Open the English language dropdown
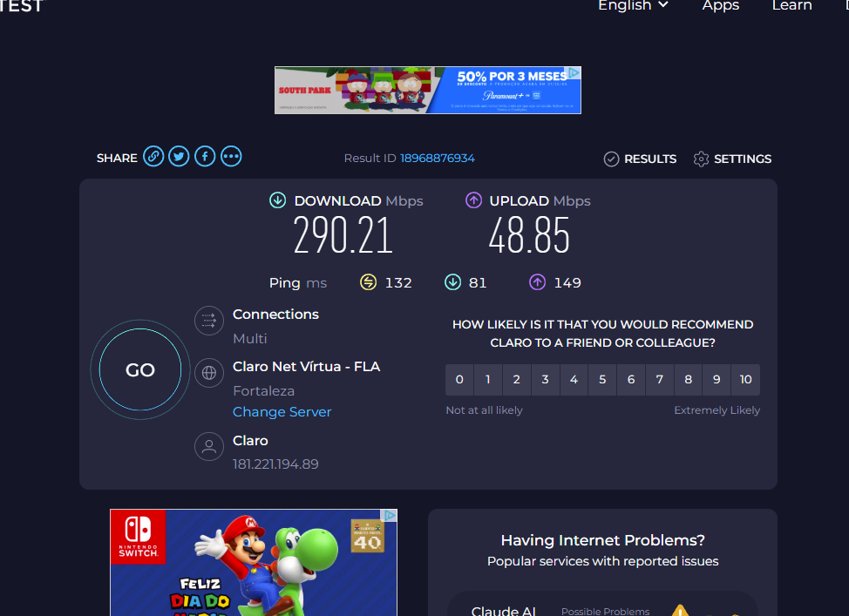849x616 pixels. [633, 6]
